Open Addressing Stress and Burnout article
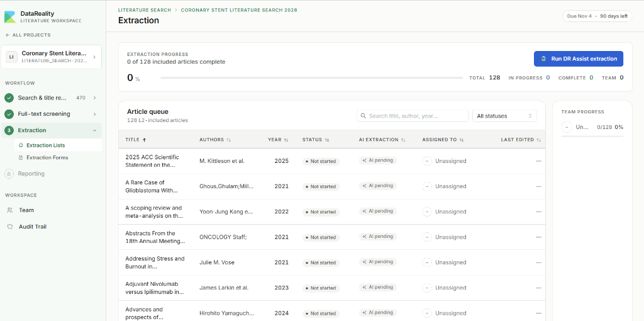 point(155,262)
